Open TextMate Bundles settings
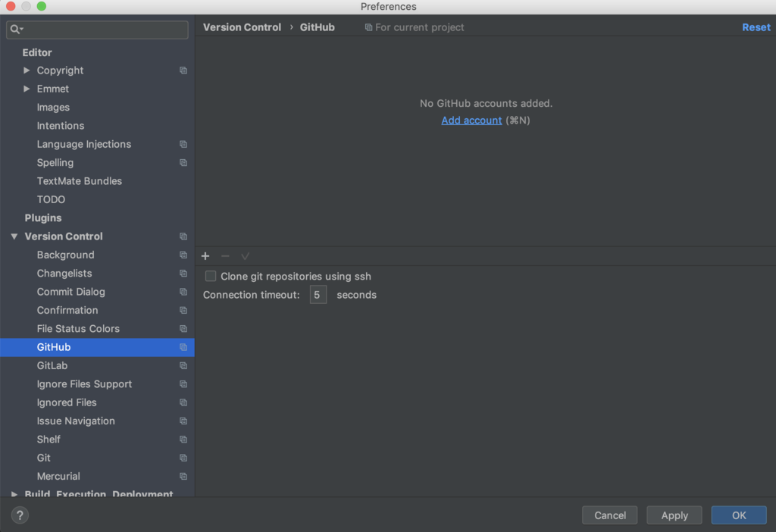Screen dimensions: 776x532 (79, 181)
